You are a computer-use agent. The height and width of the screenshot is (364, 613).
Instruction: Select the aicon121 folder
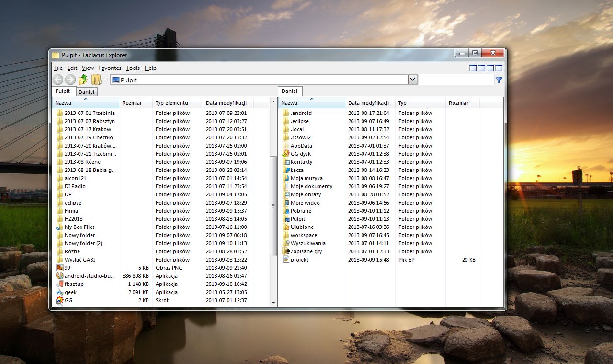(76, 178)
